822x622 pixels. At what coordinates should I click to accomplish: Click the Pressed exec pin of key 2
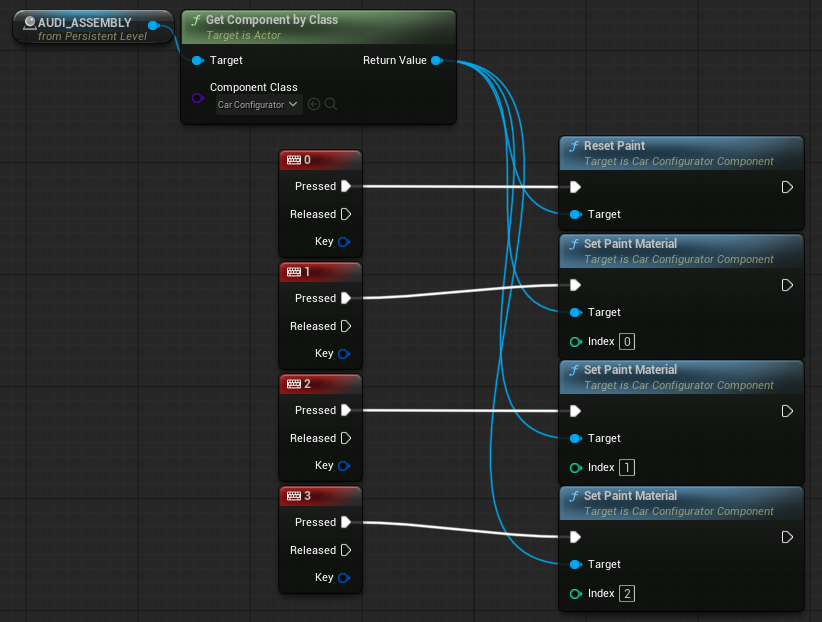[x=345, y=410]
